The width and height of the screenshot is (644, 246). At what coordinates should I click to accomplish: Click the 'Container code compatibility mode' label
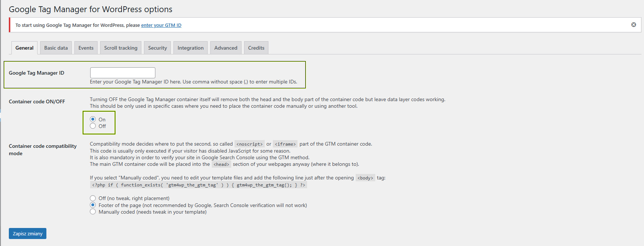tap(43, 150)
